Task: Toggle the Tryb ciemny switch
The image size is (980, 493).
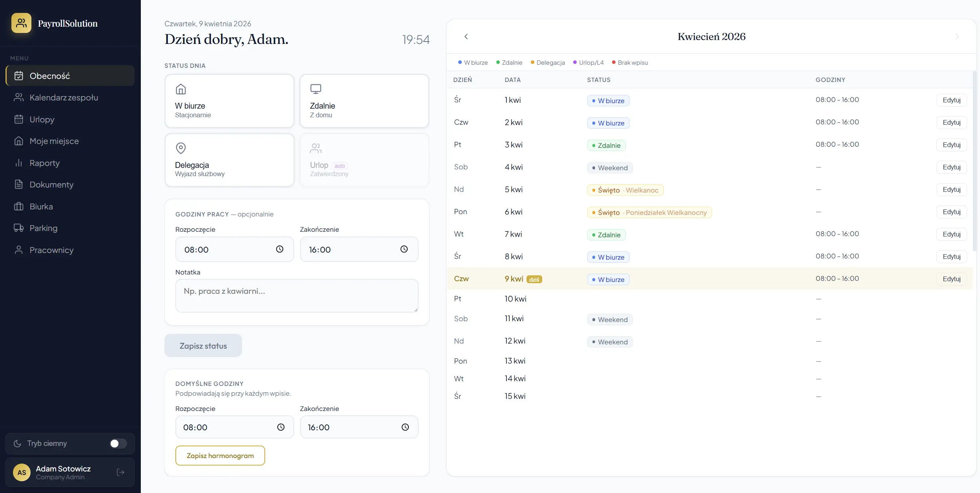Action: [x=118, y=443]
